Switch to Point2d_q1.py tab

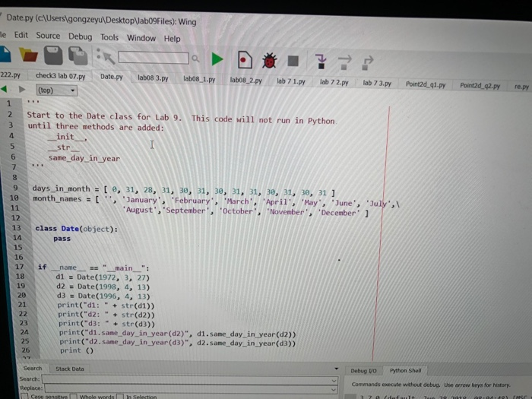point(426,84)
